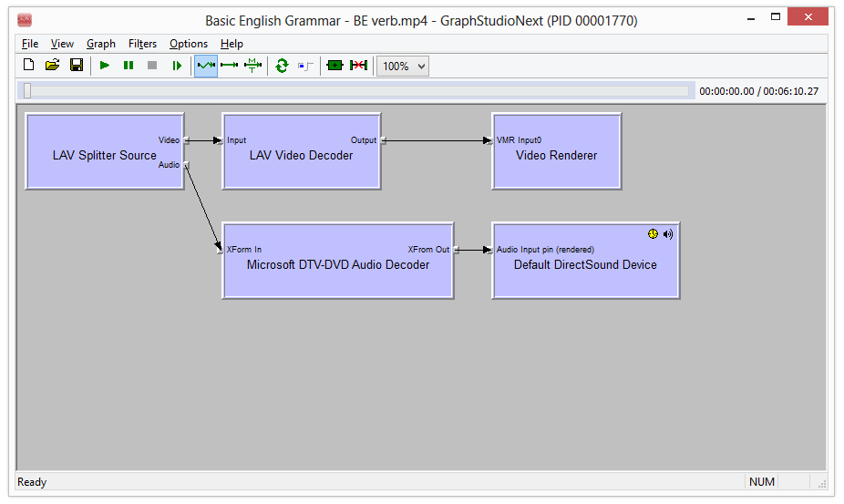Open a graph file via folder icon
Image resolution: width=844 pixels, height=504 pixels.
(52, 66)
